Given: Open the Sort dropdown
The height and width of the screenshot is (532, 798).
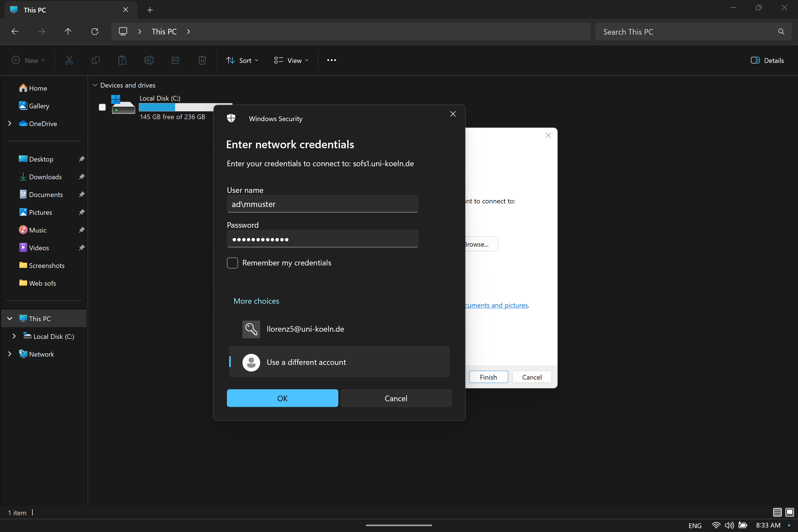Looking at the screenshot, I should point(242,60).
